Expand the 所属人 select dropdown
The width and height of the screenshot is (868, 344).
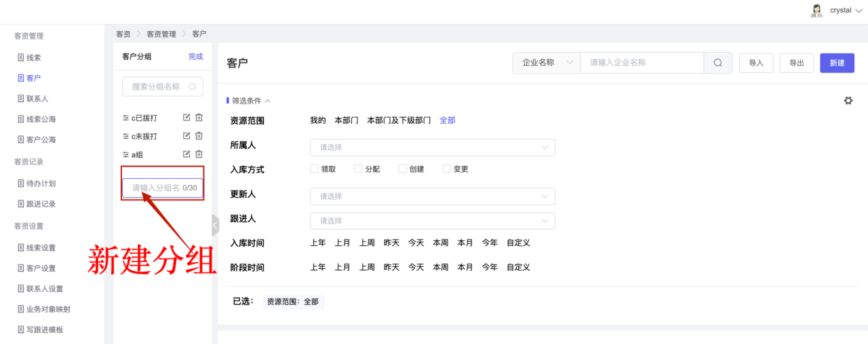point(433,148)
